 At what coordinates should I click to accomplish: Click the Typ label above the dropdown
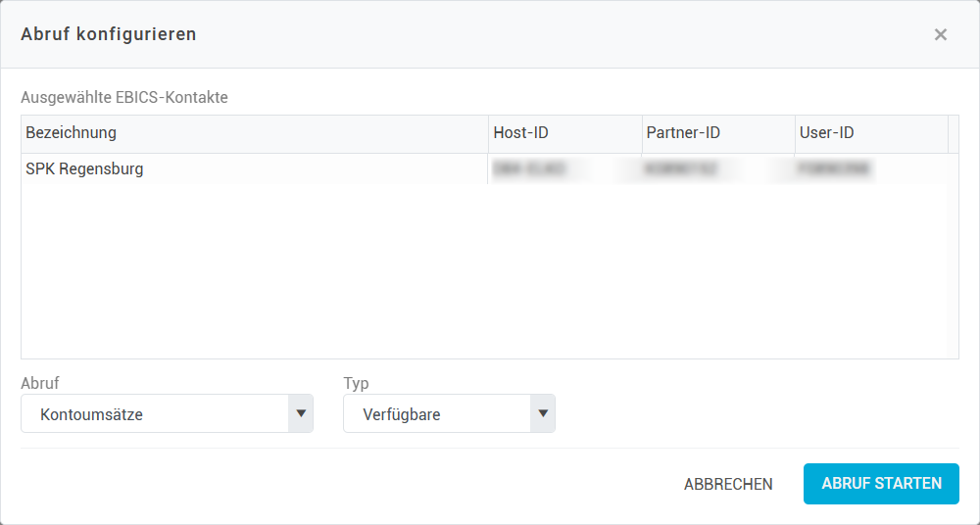(356, 383)
